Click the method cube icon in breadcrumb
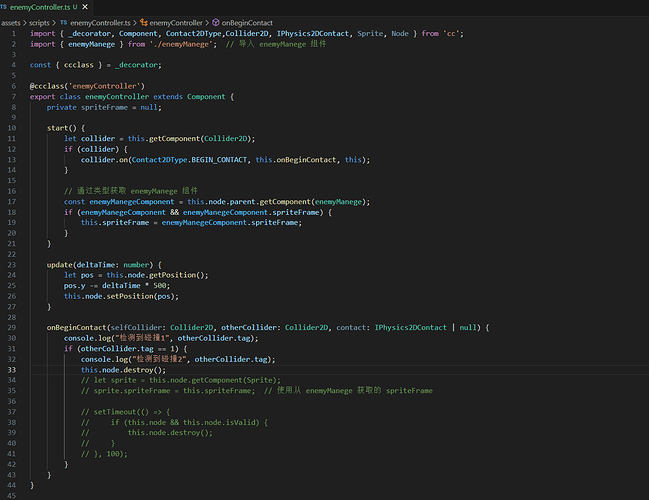Image resolution: width=649 pixels, height=500 pixels. coord(216,22)
